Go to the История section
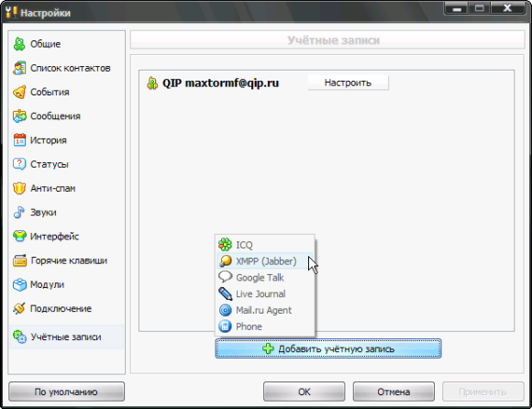Viewport: 532px width, 409px height. (x=66, y=140)
